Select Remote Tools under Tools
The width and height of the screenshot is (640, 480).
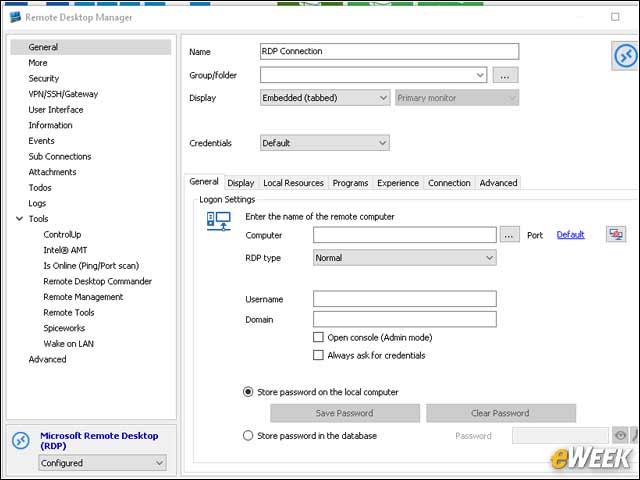69,312
